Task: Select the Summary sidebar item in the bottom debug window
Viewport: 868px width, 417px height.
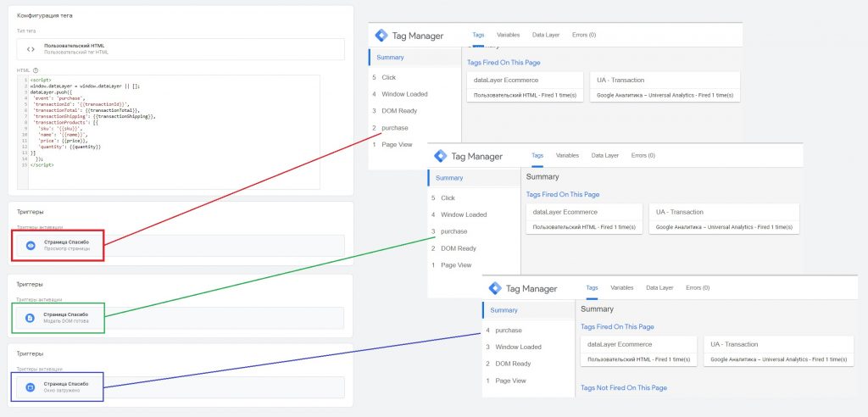Action: [x=529, y=310]
